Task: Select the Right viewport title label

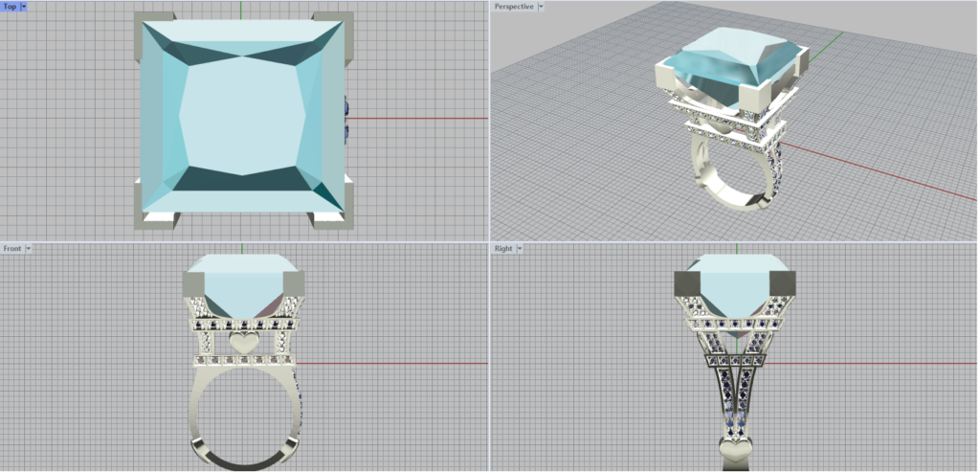Action: (503, 248)
